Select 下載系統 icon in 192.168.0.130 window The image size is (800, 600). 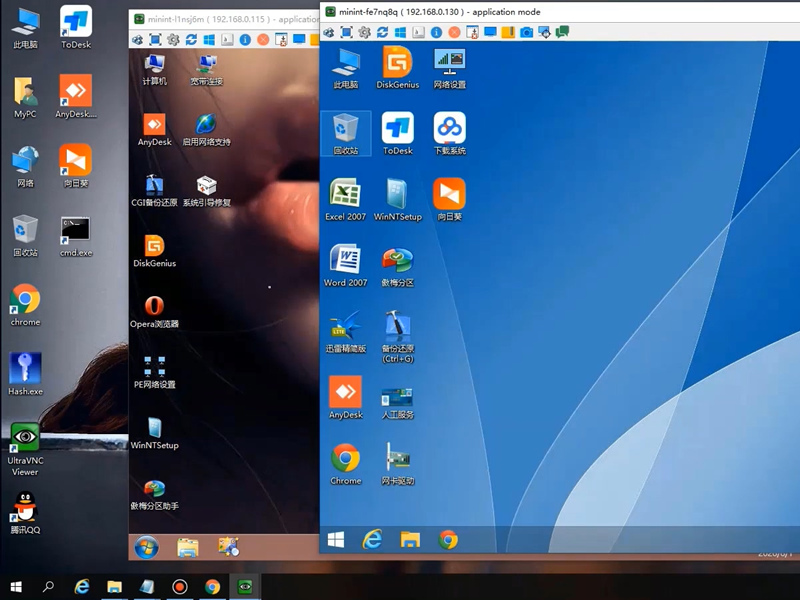449,134
